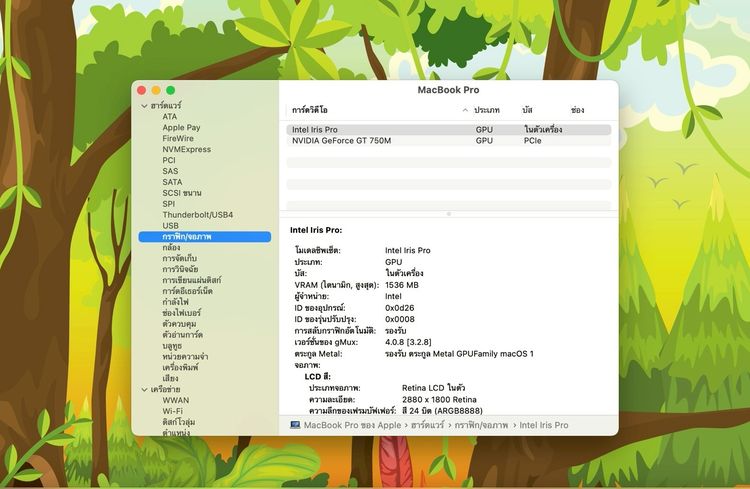Select Wi-Fi under เครือข่าย
750x489 pixels.
172,411
